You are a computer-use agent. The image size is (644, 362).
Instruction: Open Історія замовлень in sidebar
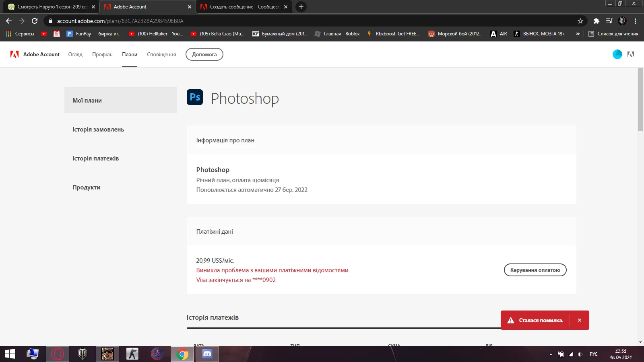[98, 130]
